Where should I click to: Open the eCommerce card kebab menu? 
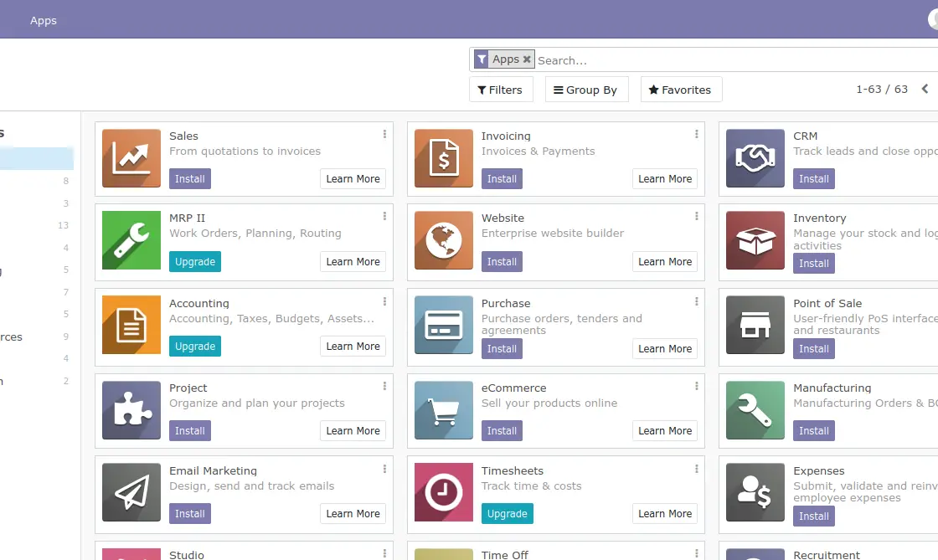(x=696, y=387)
